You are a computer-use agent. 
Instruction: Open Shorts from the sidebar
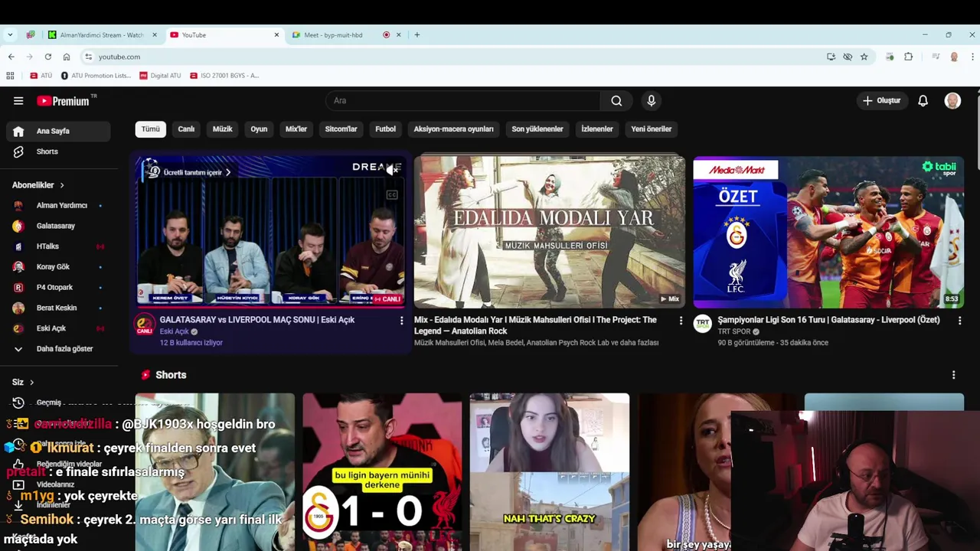[58, 152]
